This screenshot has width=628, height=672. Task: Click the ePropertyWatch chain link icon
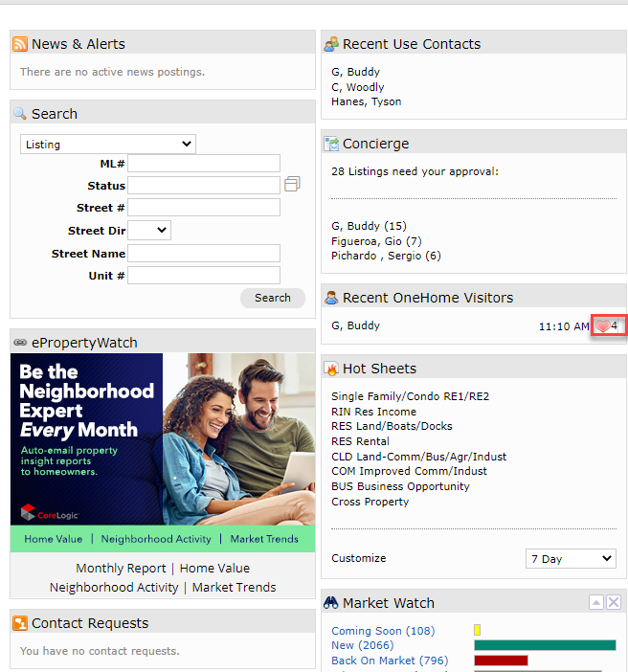pos(20,343)
